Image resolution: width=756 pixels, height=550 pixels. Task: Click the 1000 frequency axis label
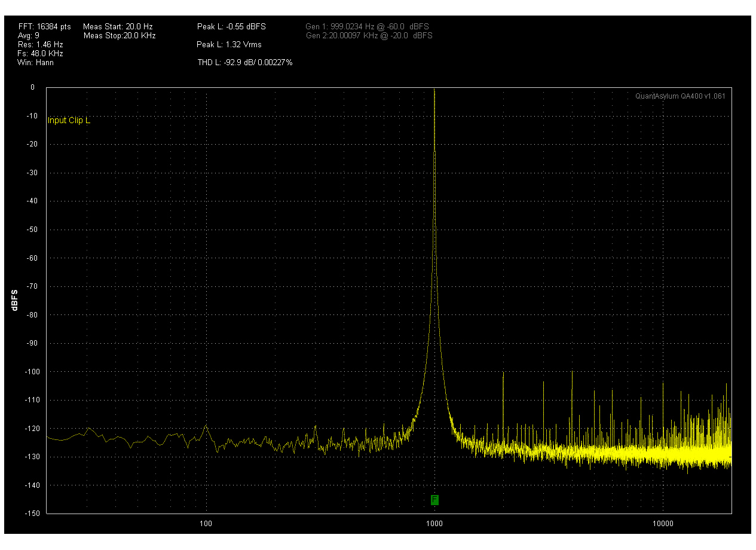point(434,524)
